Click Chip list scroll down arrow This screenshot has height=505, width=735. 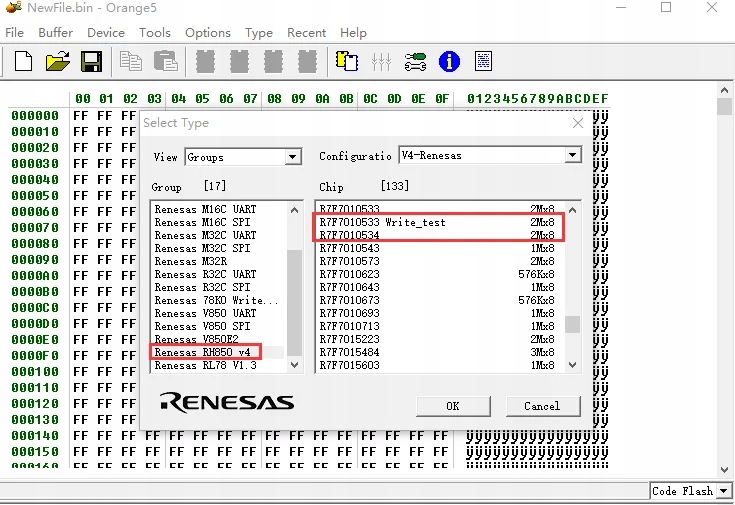click(x=572, y=365)
